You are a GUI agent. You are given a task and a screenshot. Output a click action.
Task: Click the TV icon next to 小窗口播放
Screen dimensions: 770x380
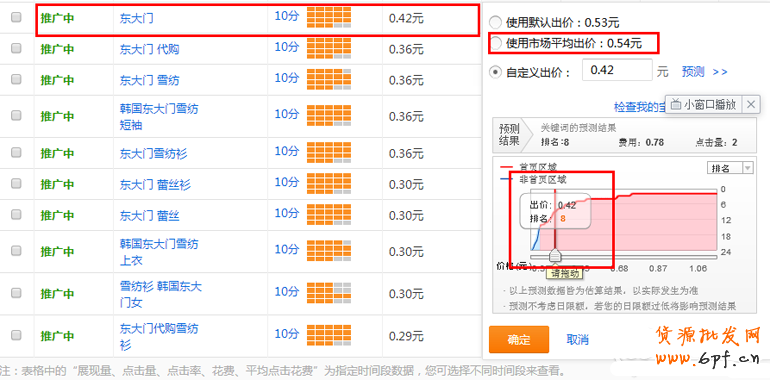(x=676, y=104)
